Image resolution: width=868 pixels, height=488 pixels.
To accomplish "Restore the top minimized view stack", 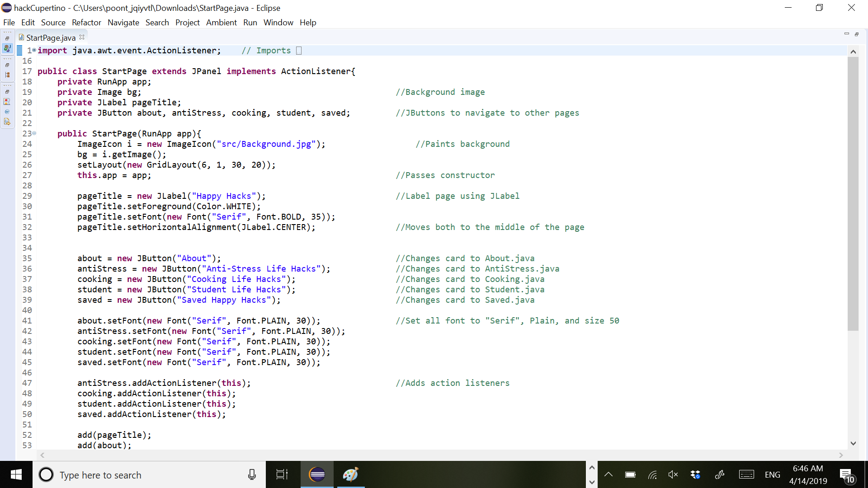I will pos(7,38).
